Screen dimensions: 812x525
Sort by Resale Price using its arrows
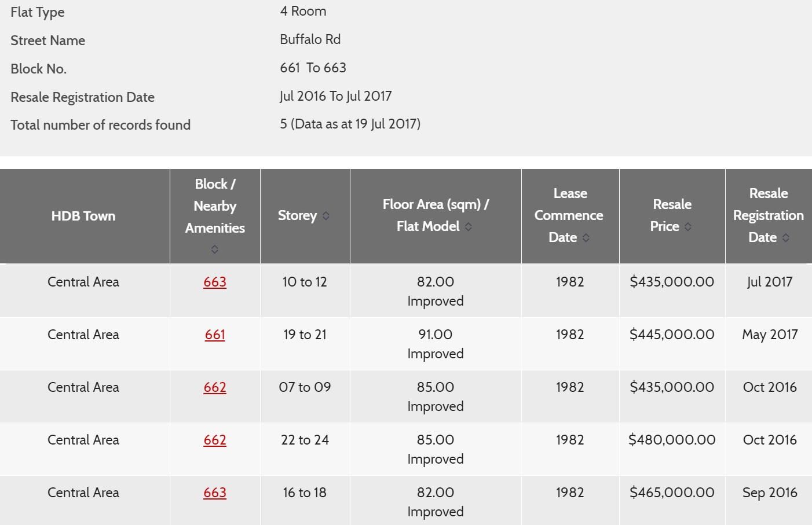click(688, 227)
